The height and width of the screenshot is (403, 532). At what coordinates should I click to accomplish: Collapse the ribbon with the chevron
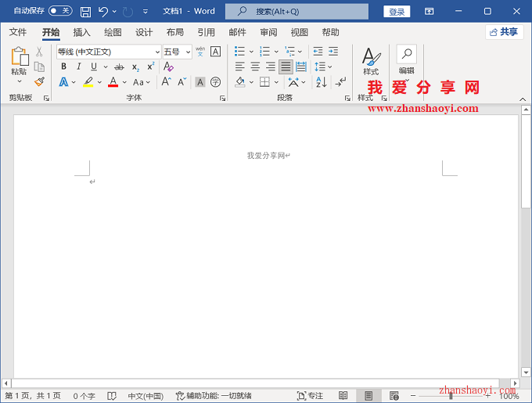tap(523, 99)
